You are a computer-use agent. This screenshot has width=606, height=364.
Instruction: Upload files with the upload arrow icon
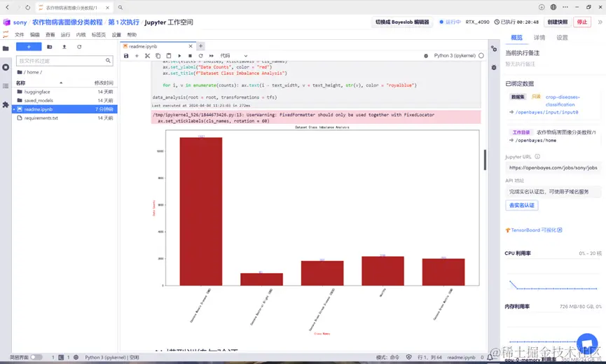[x=64, y=47]
